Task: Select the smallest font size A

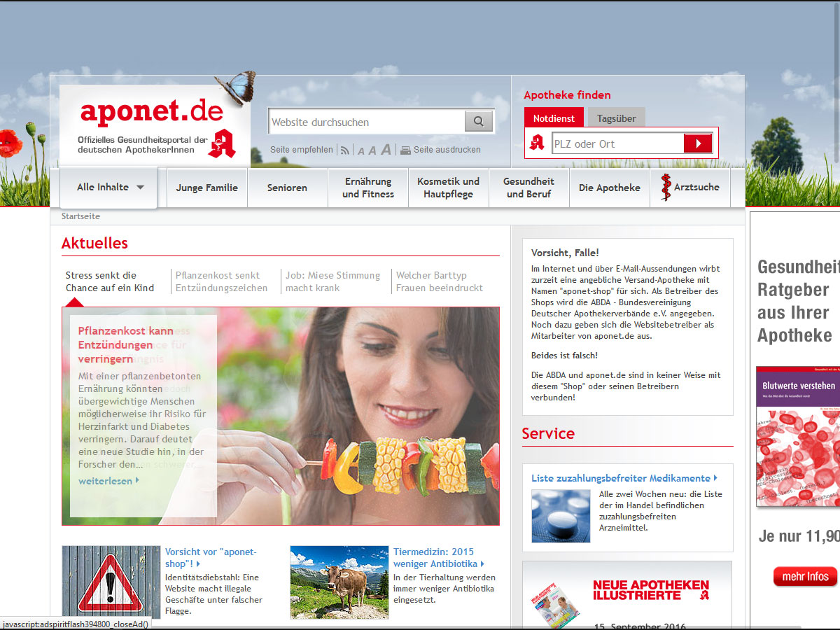Action: [x=361, y=150]
